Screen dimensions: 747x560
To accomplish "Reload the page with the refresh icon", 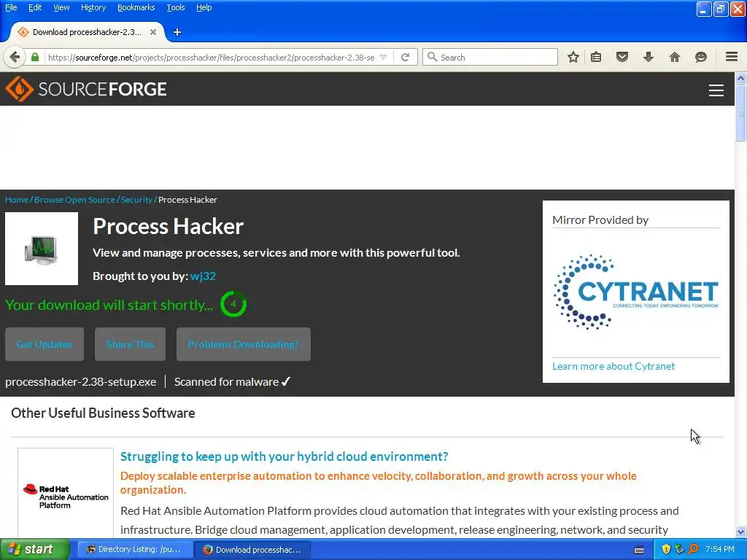I will click(406, 57).
